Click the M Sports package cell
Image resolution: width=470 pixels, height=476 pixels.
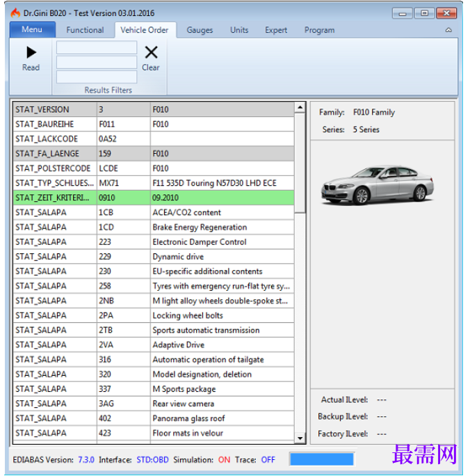coord(222,389)
